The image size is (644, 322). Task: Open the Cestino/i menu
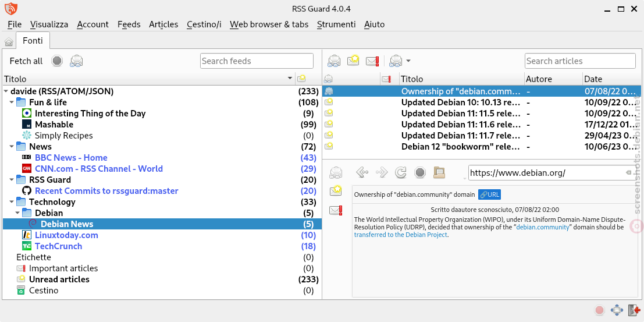click(204, 24)
